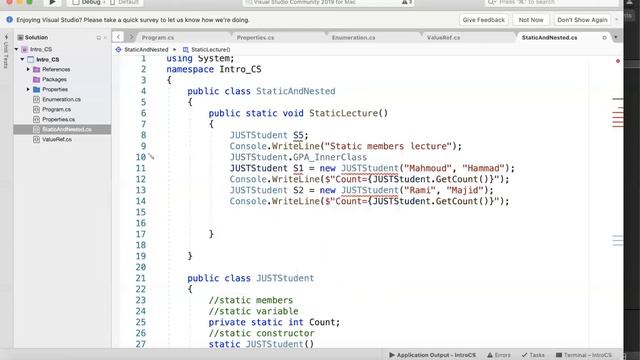Open Properties.cs in the solution tree
The width and height of the screenshot is (640, 360).
58,119
